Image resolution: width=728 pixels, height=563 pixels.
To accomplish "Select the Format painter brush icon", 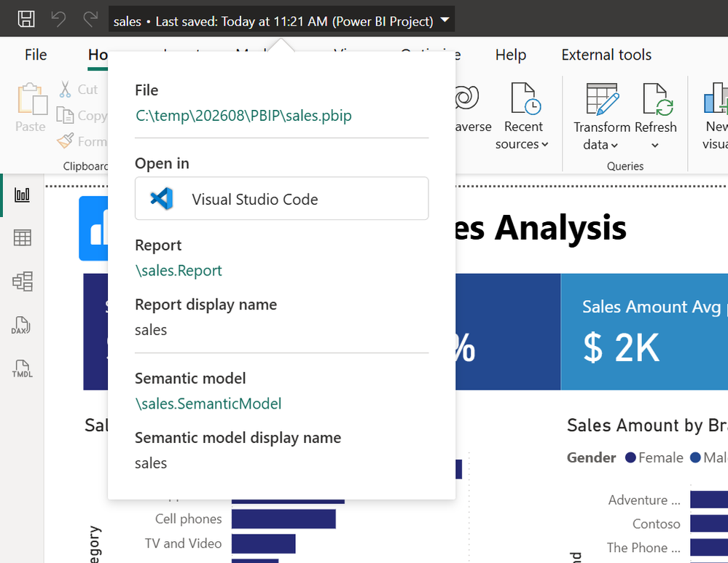I will click(66, 140).
